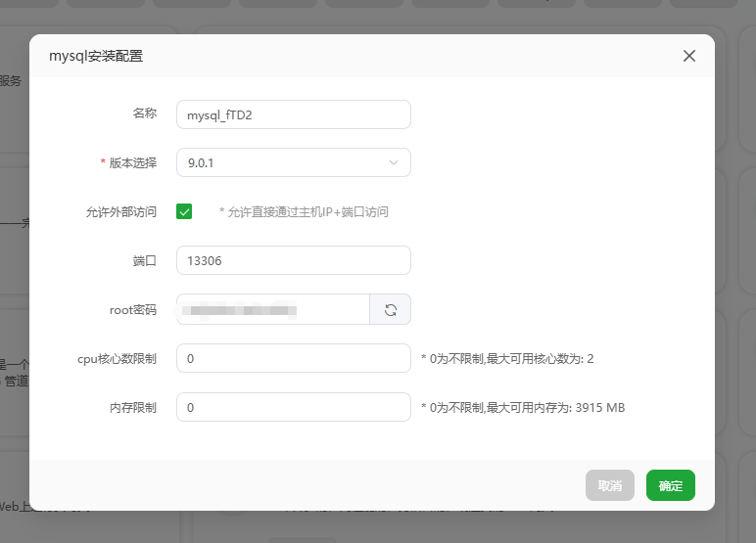The height and width of the screenshot is (543, 756).
Task: Click the hint text 允许直接通过主机IP+端口访问
Action: pos(304,212)
